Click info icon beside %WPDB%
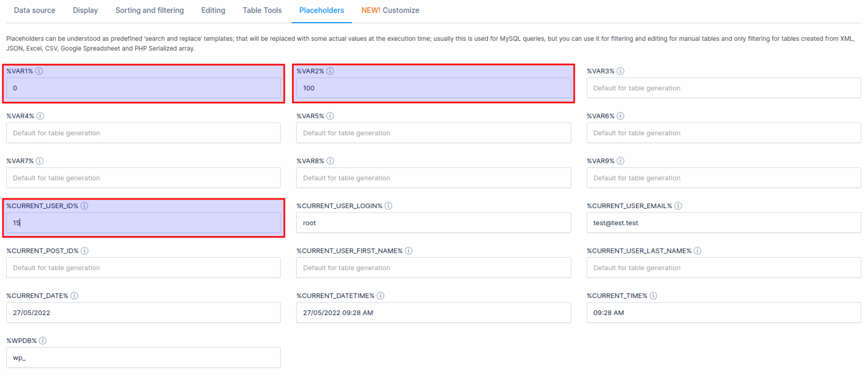 click(x=43, y=340)
